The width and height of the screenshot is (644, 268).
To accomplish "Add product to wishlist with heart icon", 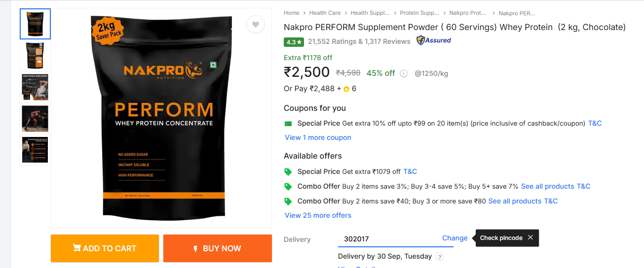I will [x=255, y=24].
